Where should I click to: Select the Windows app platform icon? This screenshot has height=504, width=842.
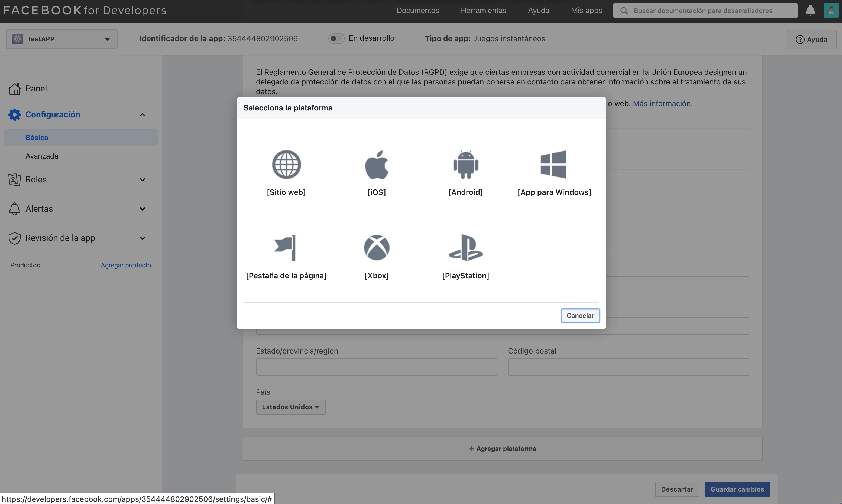coord(554,165)
